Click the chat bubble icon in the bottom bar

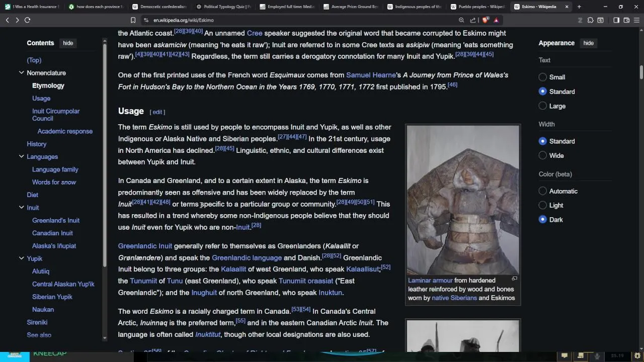coord(565,356)
